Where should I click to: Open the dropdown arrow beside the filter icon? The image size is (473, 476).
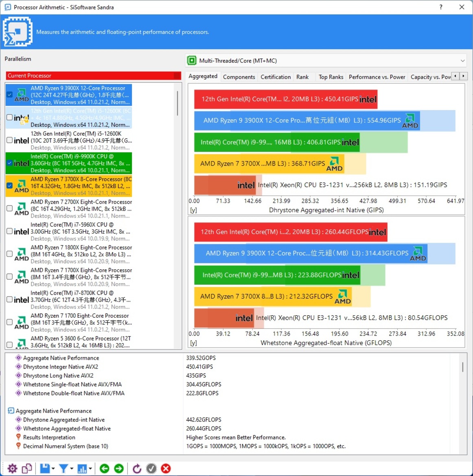coord(72,469)
